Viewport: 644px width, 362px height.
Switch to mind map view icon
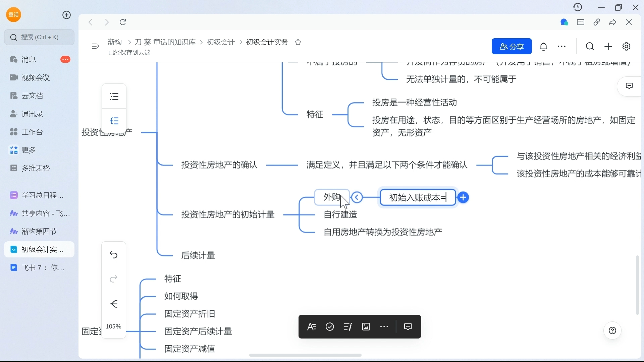114,121
